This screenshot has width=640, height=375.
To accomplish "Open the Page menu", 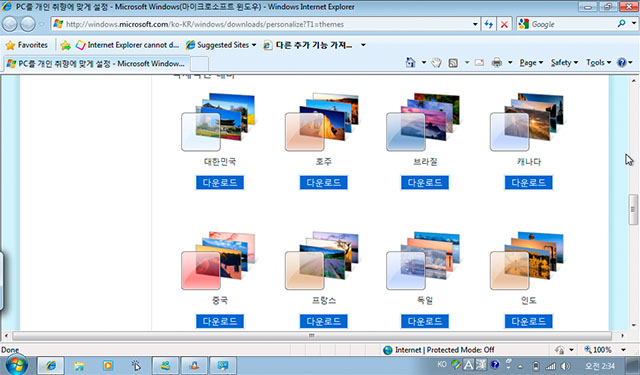I will coord(531,62).
